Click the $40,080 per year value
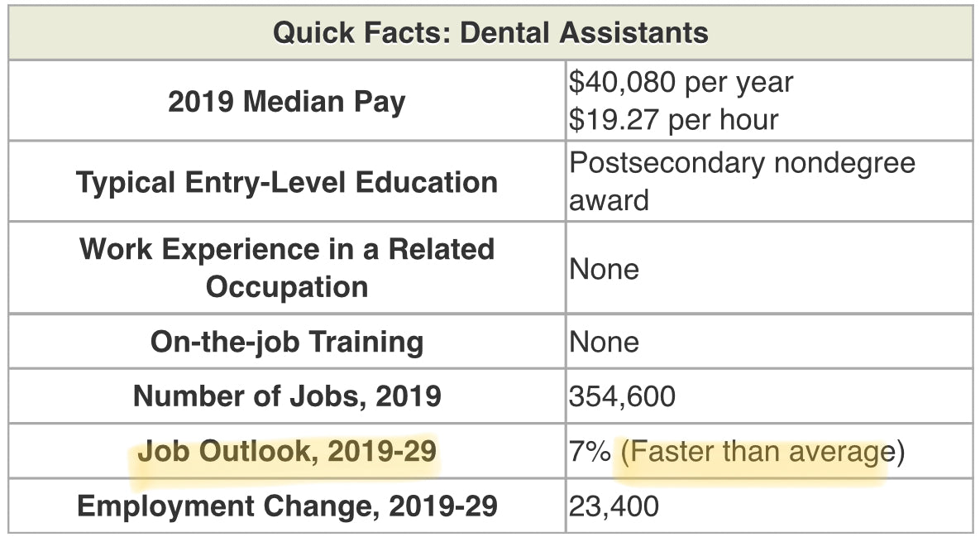980x542 pixels. pyautogui.click(x=681, y=83)
